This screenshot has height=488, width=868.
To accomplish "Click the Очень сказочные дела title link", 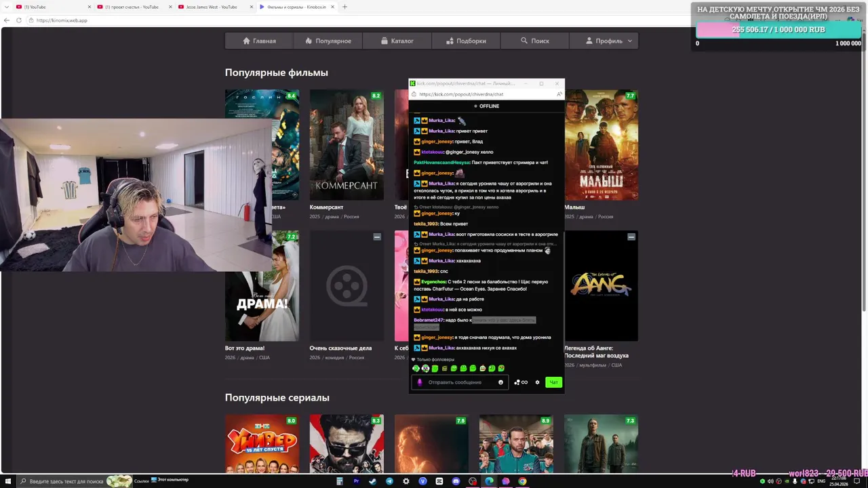I will click(340, 348).
